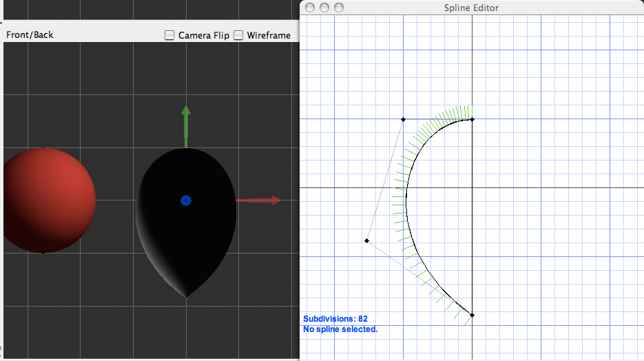Click the "No spline selected." status text
Viewport: 644px width, 361px height.
[340, 329]
